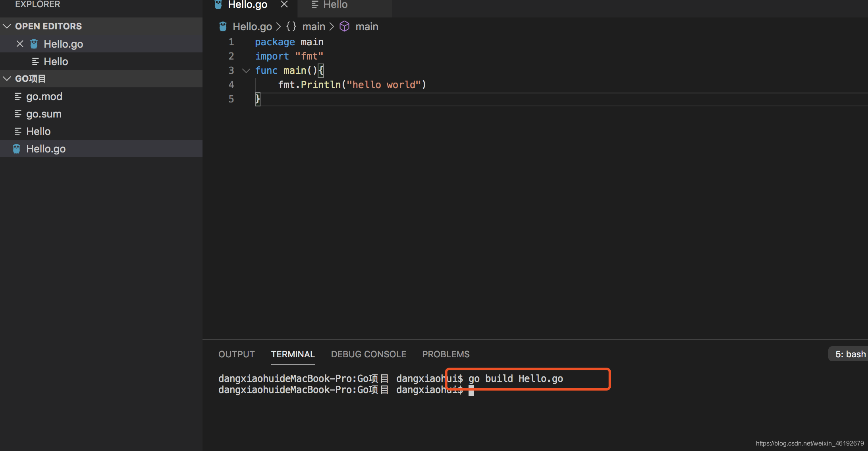Click line number 4 in gutter

tap(231, 85)
